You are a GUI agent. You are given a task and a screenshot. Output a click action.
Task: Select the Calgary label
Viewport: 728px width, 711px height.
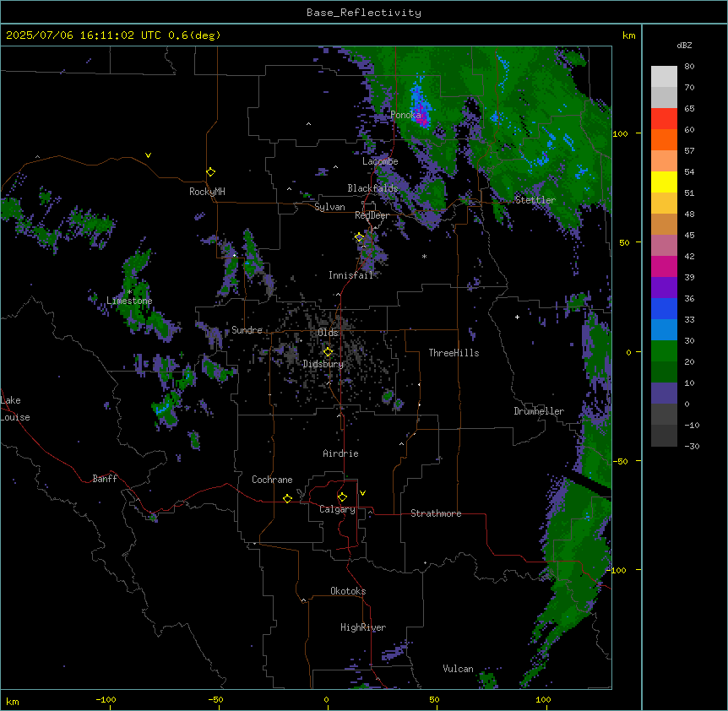click(x=337, y=509)
